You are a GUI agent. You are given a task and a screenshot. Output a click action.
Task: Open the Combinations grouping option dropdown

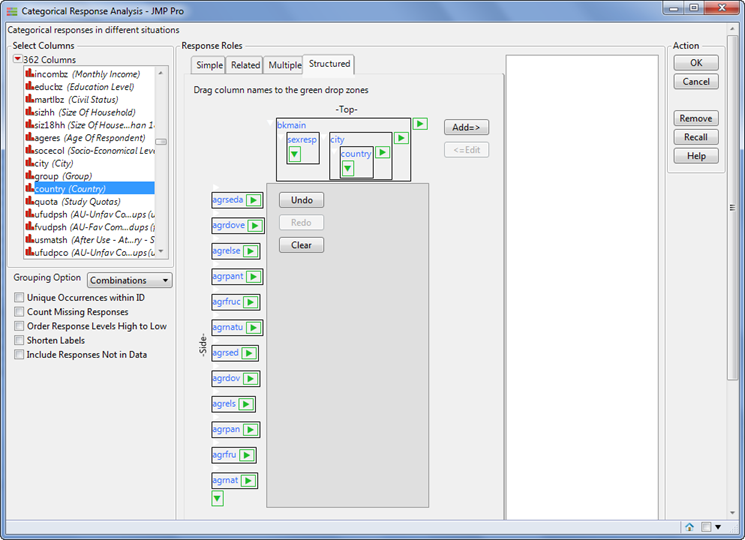pyautogui.click(x=130, y=280)
